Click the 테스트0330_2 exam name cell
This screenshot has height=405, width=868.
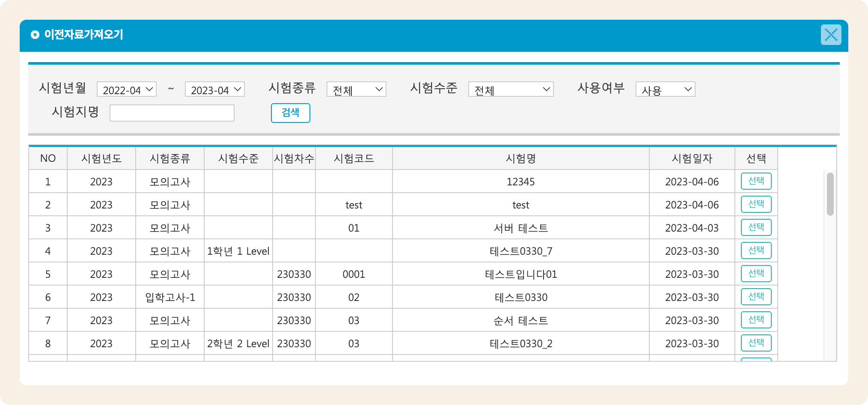(521, 343)
